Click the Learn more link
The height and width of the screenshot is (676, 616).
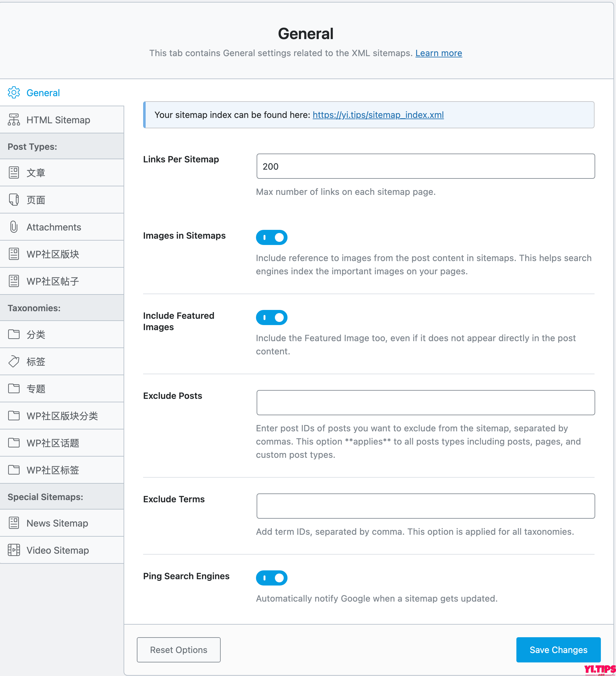point(439,53)
